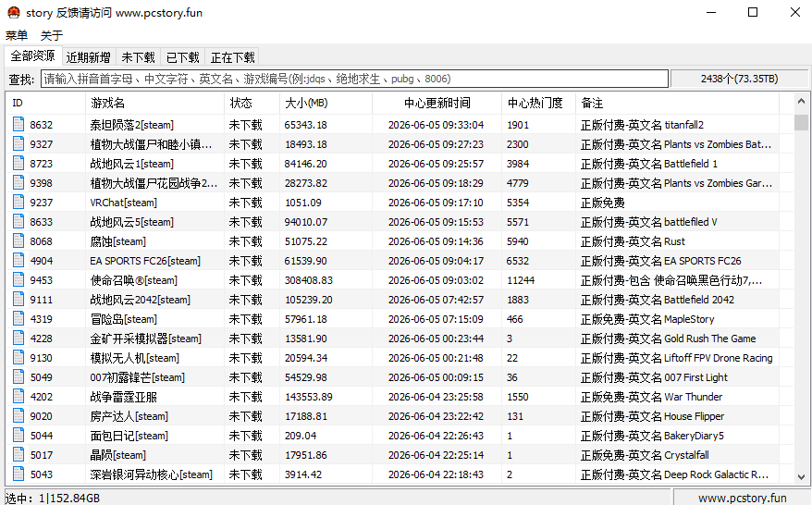812x505 pixels.
Task: Click the file icon of row 9237
Action: [x=18, y=202]
